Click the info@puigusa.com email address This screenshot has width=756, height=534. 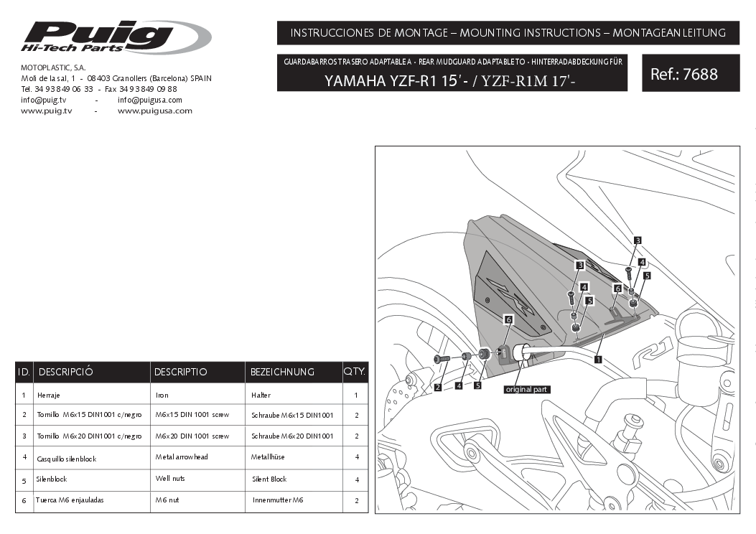click(x=150, y=100)
